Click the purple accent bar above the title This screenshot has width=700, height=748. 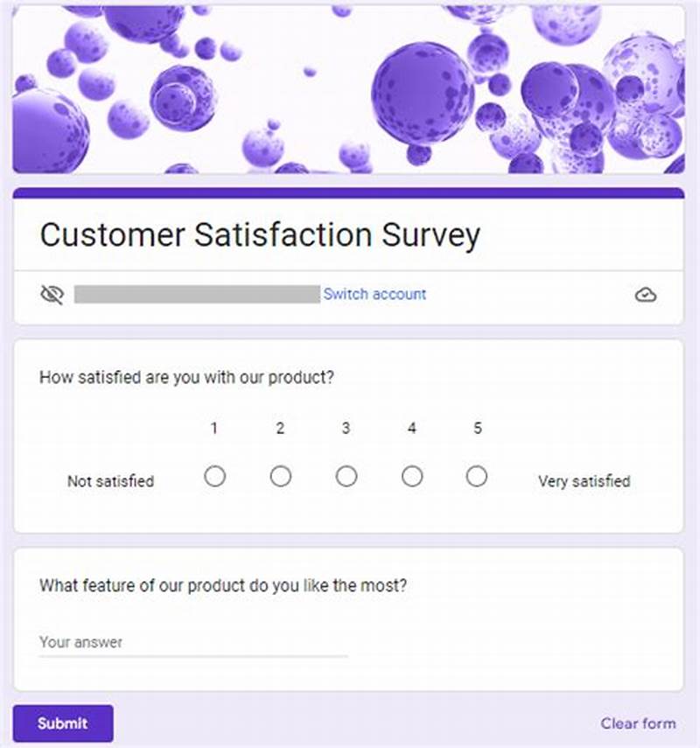pos(350,186)
